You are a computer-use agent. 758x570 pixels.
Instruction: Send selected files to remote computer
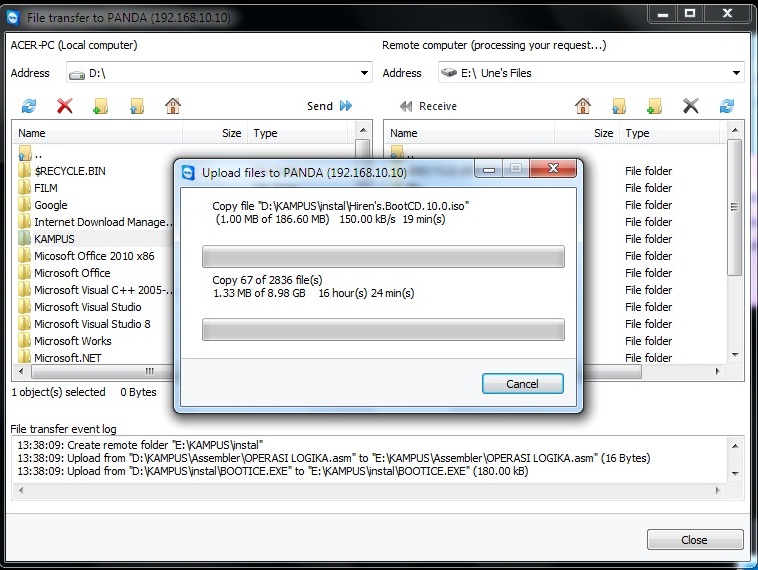click(x=330, y=106)
